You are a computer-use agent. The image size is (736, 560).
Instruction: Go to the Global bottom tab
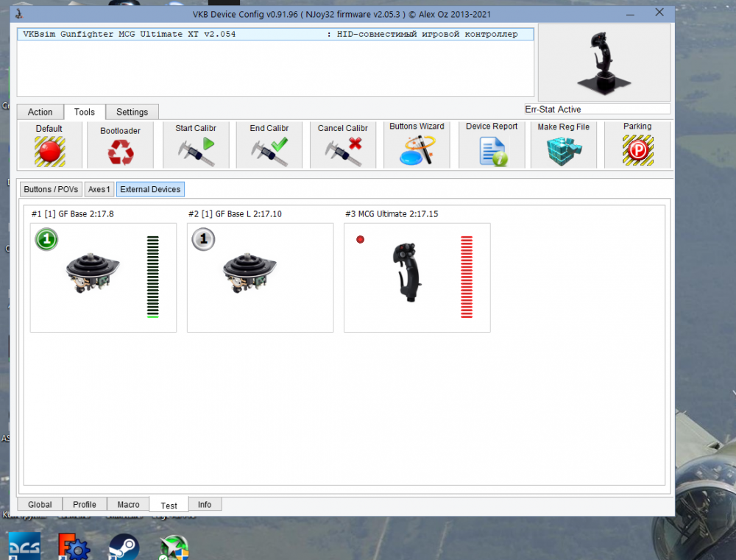(x=40, y=504)
